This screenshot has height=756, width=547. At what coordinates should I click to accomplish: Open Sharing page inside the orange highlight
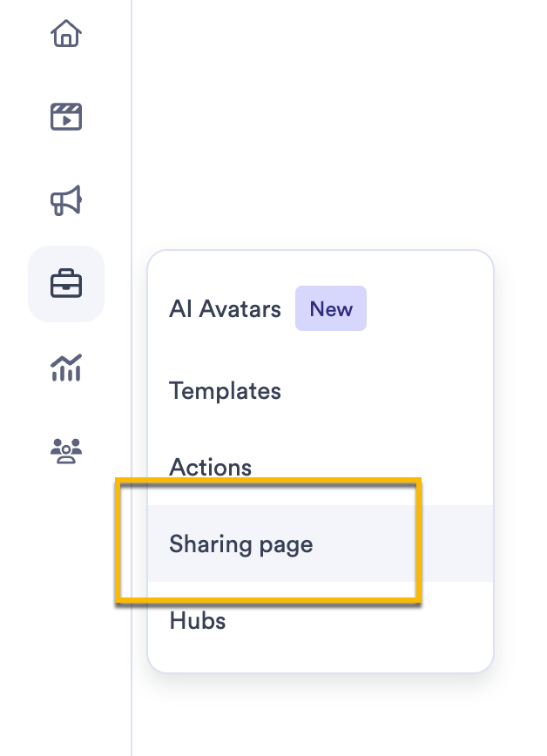tap(241, 543)
